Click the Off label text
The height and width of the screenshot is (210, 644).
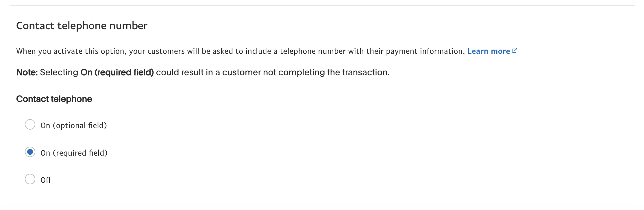[46, 180]
